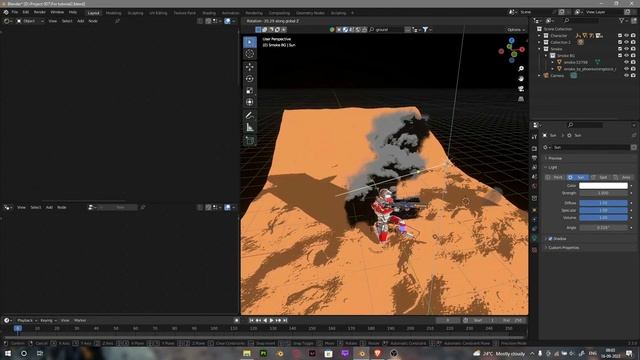Viewport: 640px width, 360px height.
Task: Click the Volume slider in light properties
Action: pyautogui.click(x=603, y=218)
